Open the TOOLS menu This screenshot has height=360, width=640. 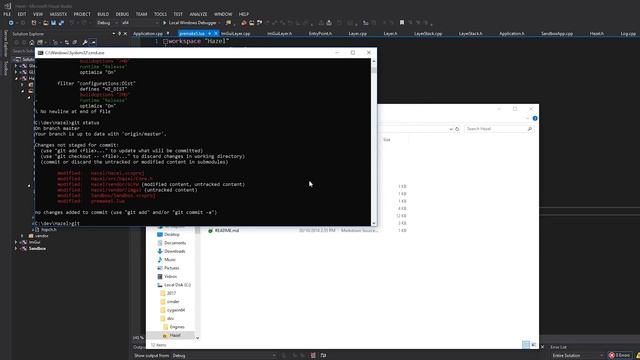[160, 14]
